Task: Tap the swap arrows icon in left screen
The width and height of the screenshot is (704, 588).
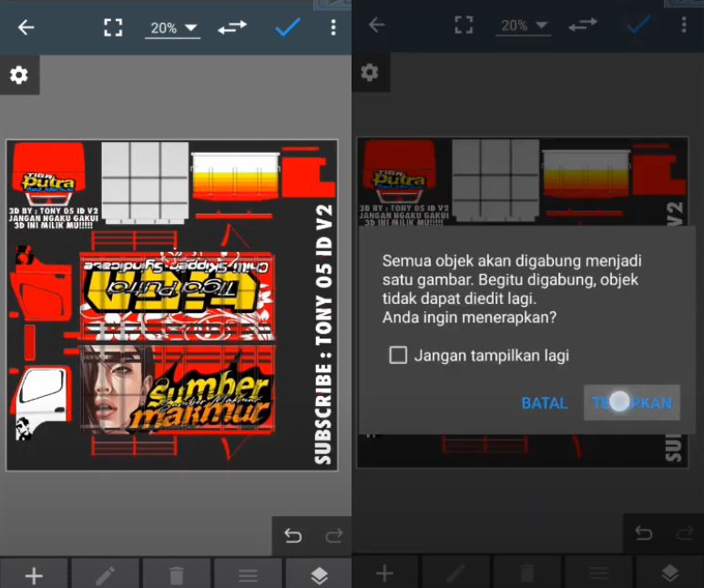Action: (232, 27)
